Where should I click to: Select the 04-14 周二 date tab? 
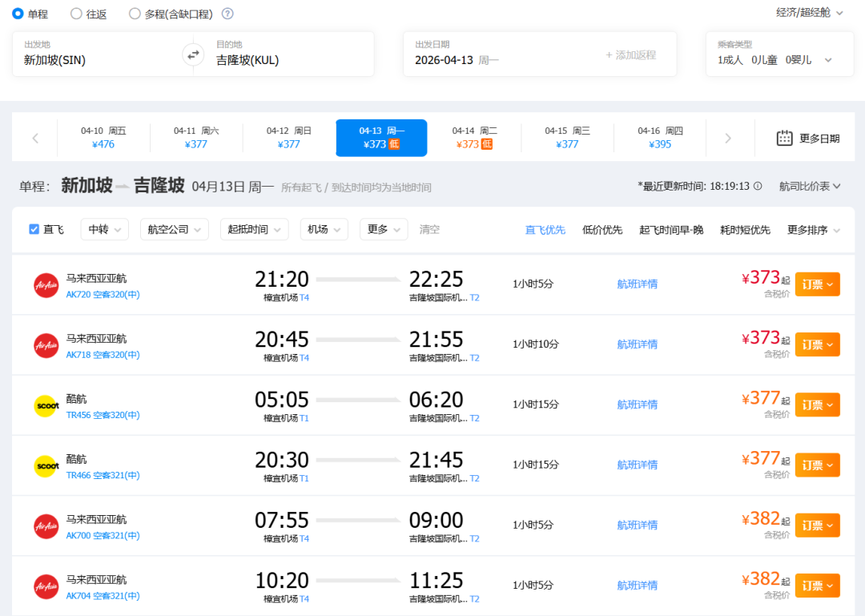point(474,138)
